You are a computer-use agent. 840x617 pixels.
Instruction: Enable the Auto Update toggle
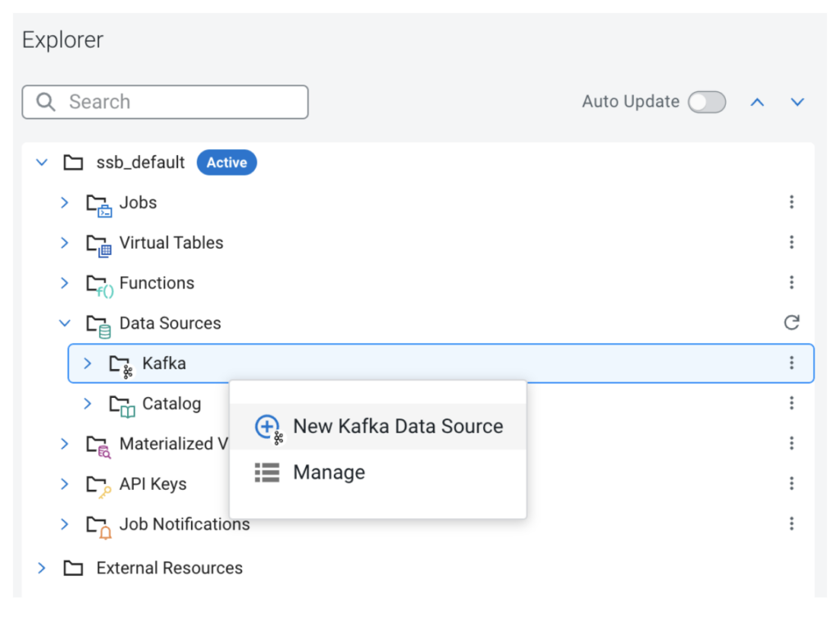pos(706,102)
